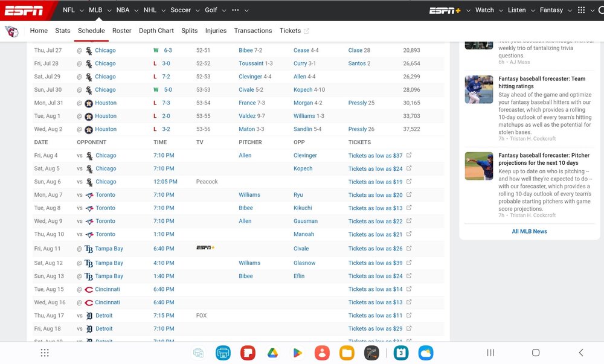The height and width of the screenshot is (364, 604).
Task: Open the All MLB News link
Action: click(529, 231)
